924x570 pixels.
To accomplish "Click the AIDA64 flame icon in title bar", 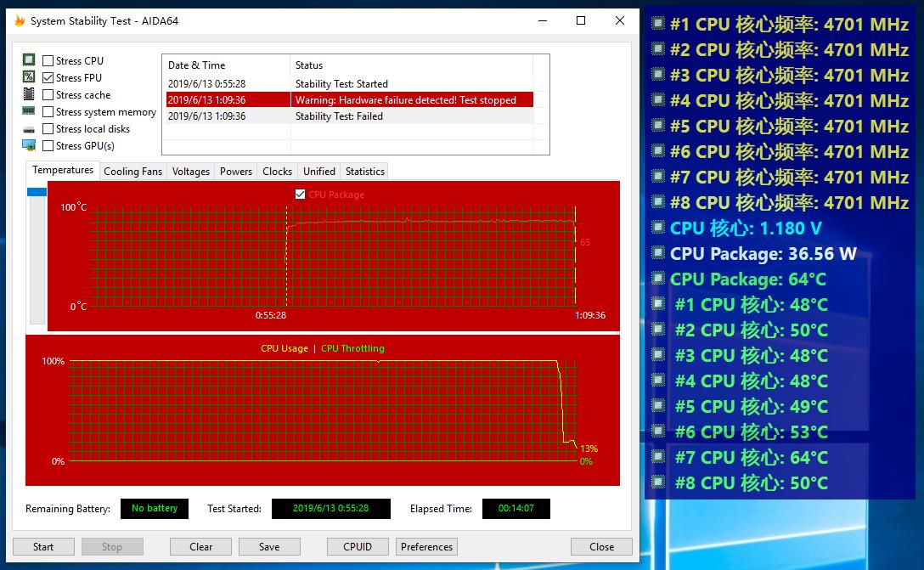I will tap(20, 21).
